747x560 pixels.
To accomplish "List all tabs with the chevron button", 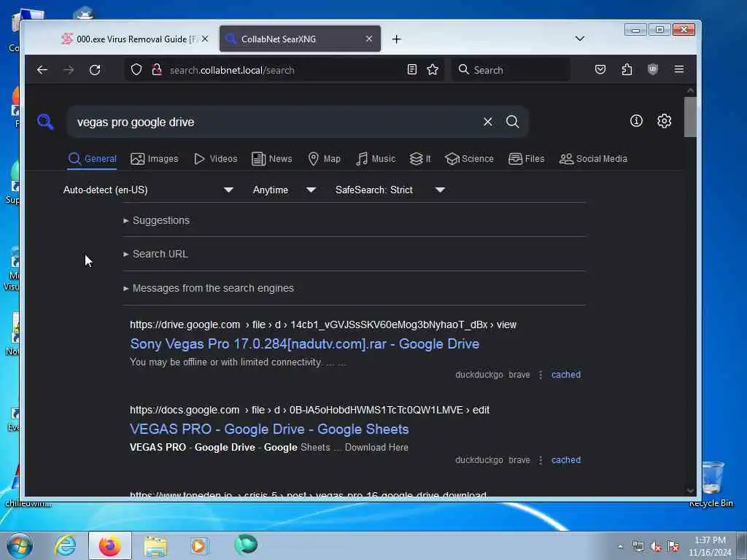I will coord(579,39).
